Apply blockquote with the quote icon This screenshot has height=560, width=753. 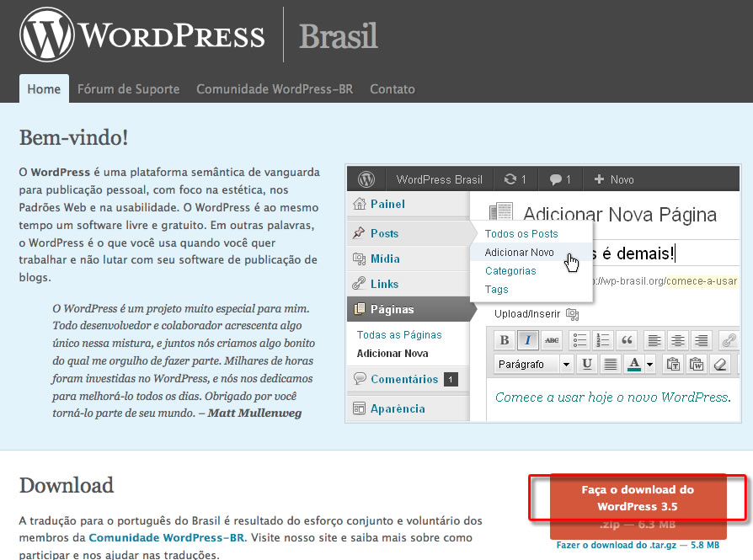pos(626,340)
